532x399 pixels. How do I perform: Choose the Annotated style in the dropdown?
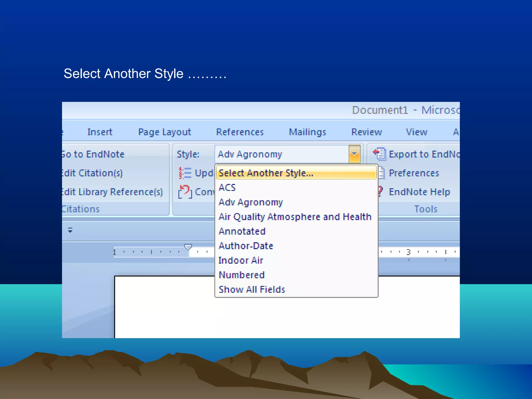point(242,231)
